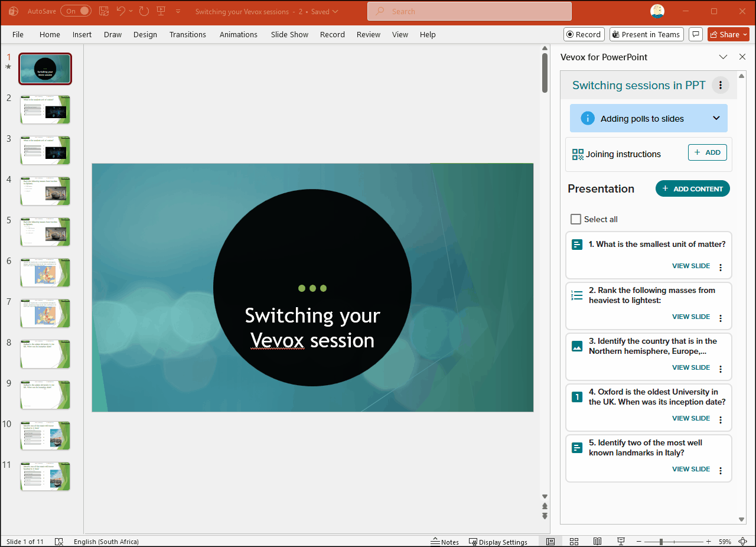This screenshot has height=547, width=756.
Task: Select slide 4 thumbnail
Action: (45, 191)
